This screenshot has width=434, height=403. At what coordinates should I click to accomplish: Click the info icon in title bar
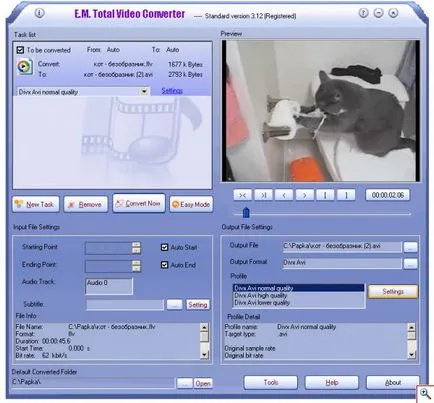39,13
